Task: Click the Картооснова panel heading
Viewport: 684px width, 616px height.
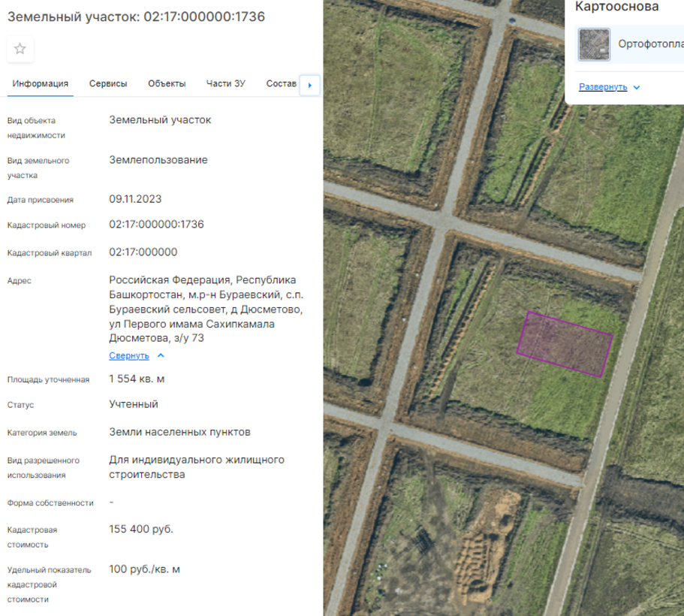Action: [616, 7]
